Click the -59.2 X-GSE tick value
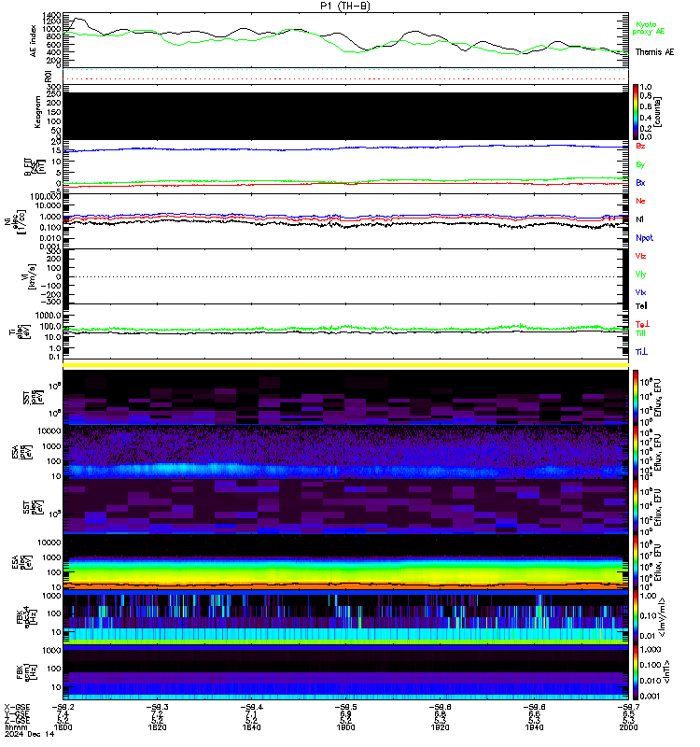This screenshot has width=700, height=747. coord(63,708)
